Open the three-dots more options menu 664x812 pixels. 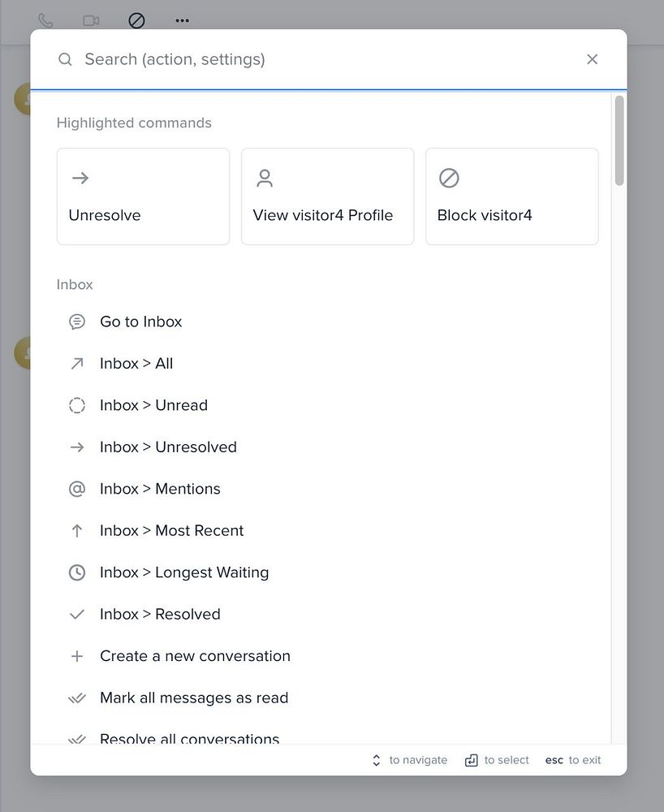click(x=182, y=21)
